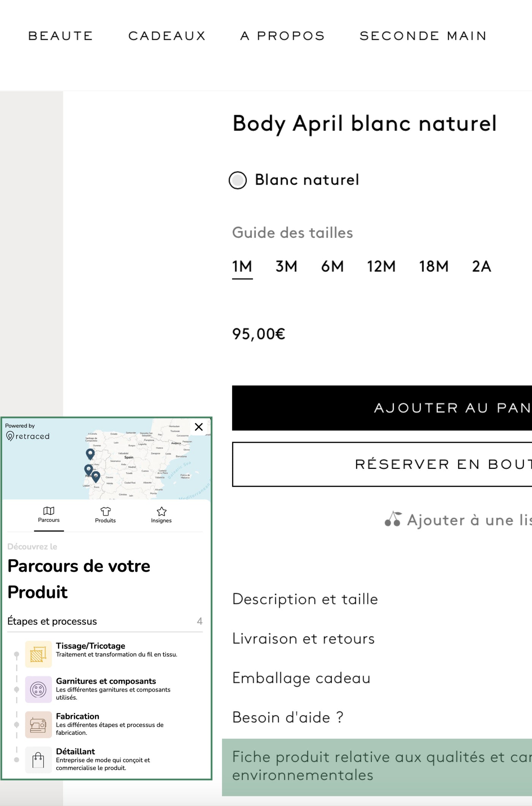The image size is (532, 806).
Task: Open the CADEAUX menu
Action: [167, 36]
